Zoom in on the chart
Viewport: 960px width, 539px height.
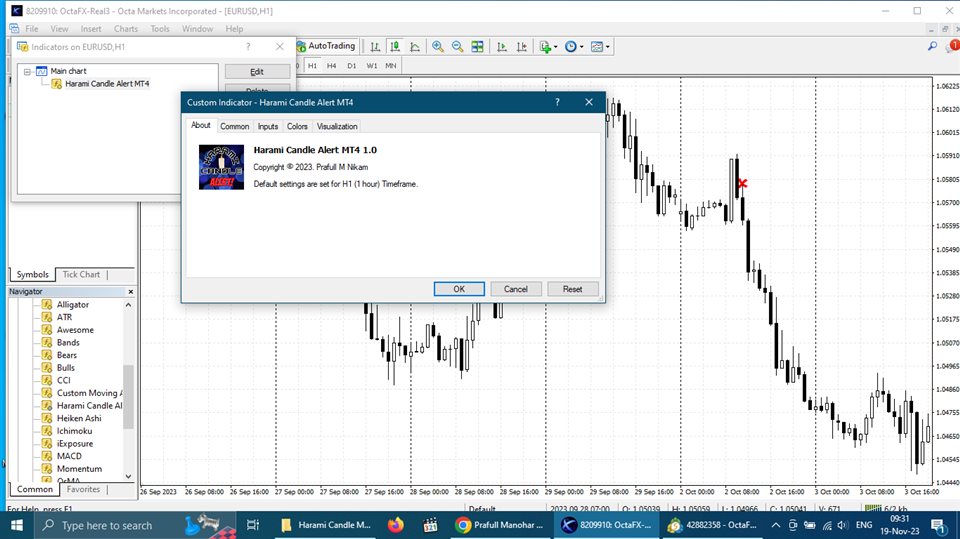click(x=438, y=47)
